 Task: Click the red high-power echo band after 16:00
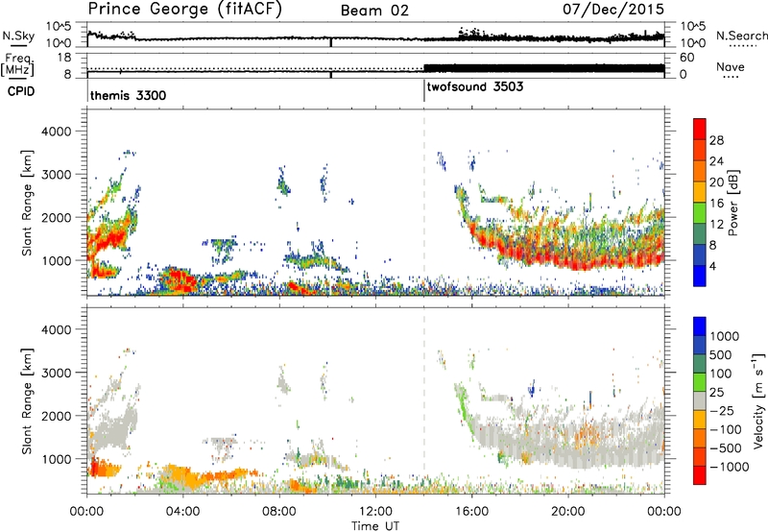568,257
